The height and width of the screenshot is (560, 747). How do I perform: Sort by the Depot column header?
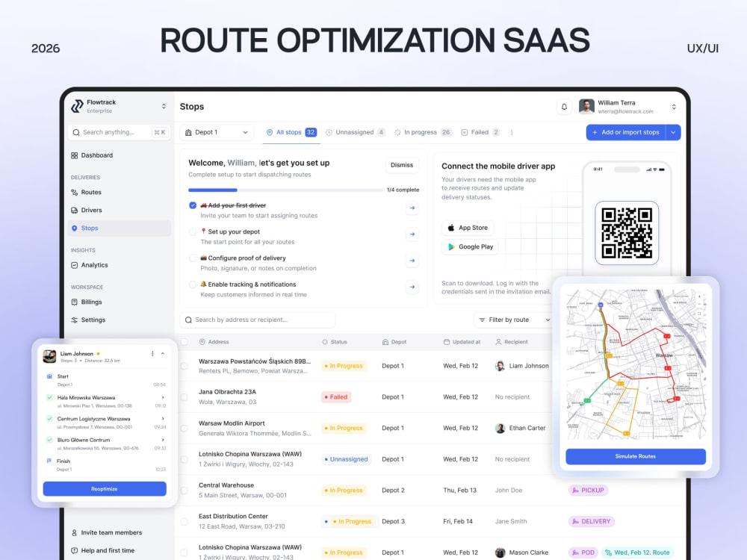(x=394, y=342)
